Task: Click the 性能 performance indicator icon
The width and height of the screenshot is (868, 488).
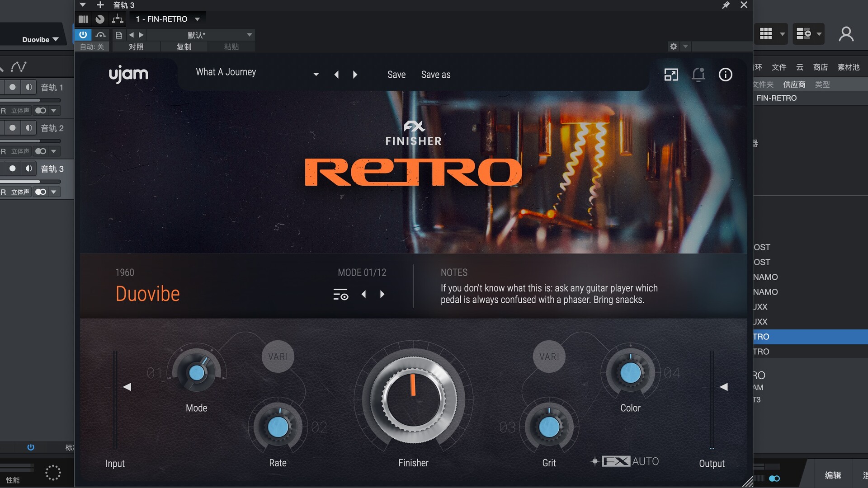Action: tap(53, 473)
